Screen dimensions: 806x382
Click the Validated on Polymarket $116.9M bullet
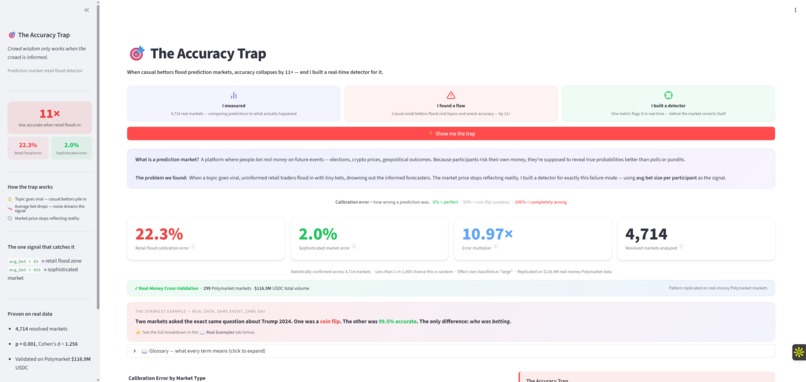[53, 363]
